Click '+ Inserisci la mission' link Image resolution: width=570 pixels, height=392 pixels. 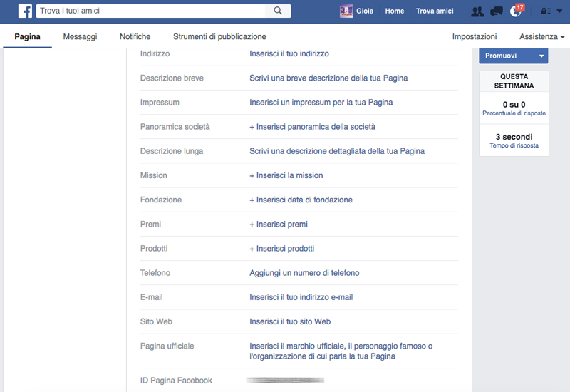tap(286, 175)
